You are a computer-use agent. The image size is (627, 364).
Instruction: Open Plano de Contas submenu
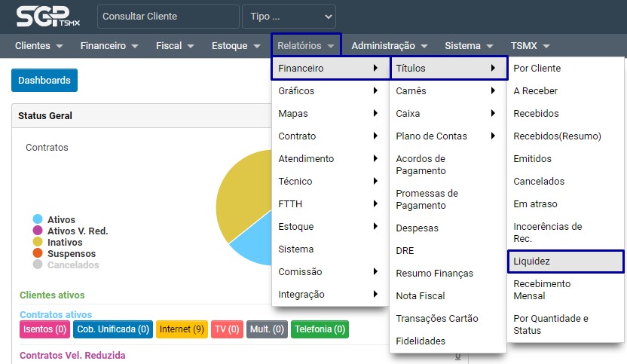tap(445, 136)
